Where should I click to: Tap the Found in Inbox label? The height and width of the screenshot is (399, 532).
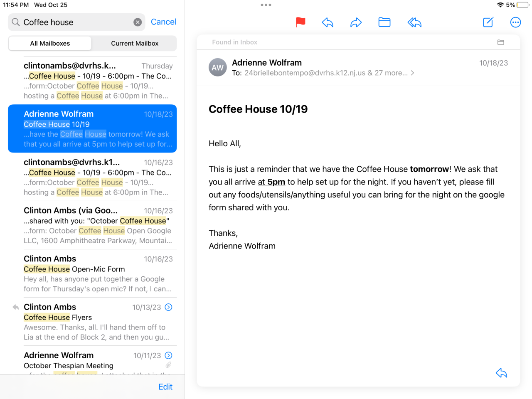(234, 42)
